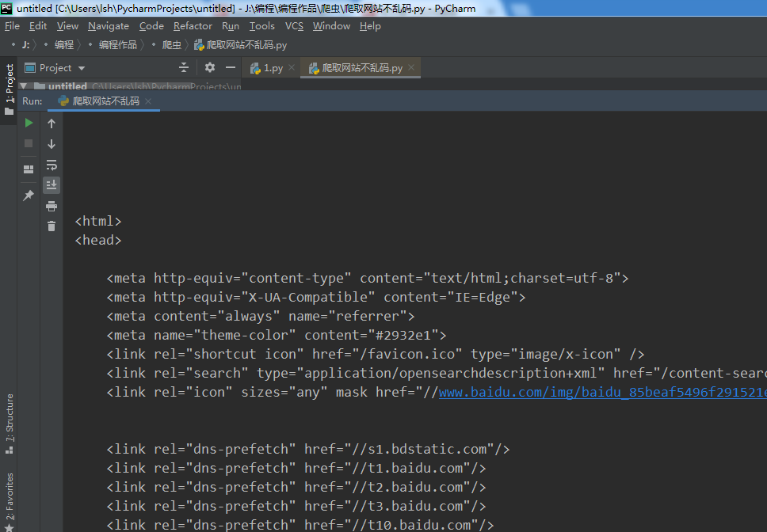Click the Project panel settings gear icon
This screenshot has width=767, height=532.
pyautogui.click(x=210, y=67)
